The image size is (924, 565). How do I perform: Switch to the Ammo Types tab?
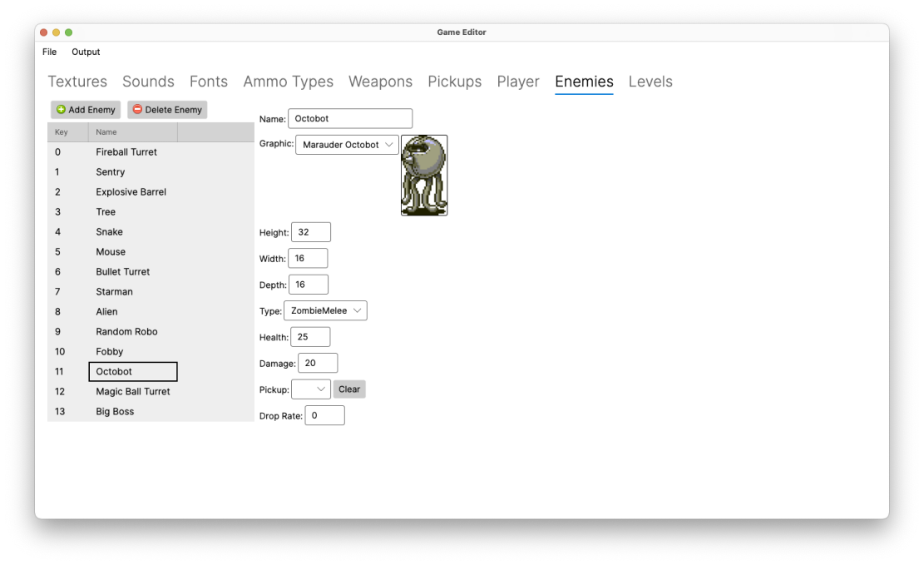tap(288, 82)
